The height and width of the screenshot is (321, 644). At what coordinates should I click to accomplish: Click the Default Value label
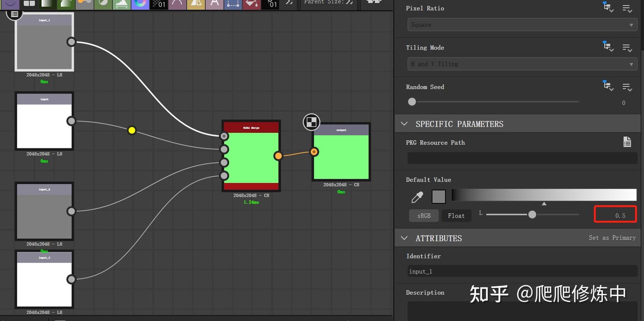click(428, 180)
